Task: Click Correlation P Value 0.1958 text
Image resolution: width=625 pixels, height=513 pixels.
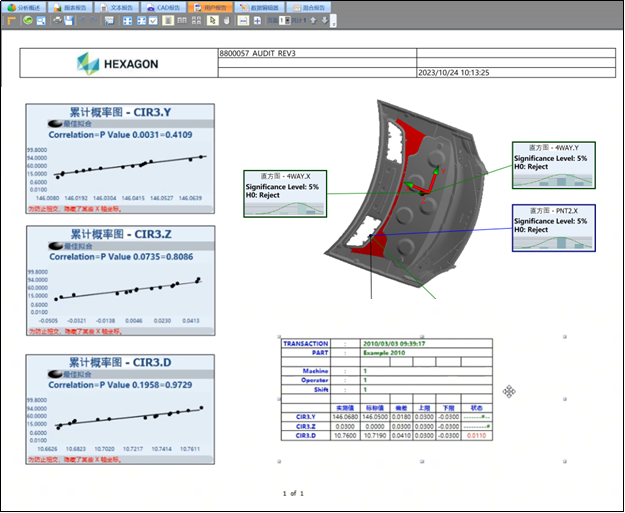Action: pos(120,385)
